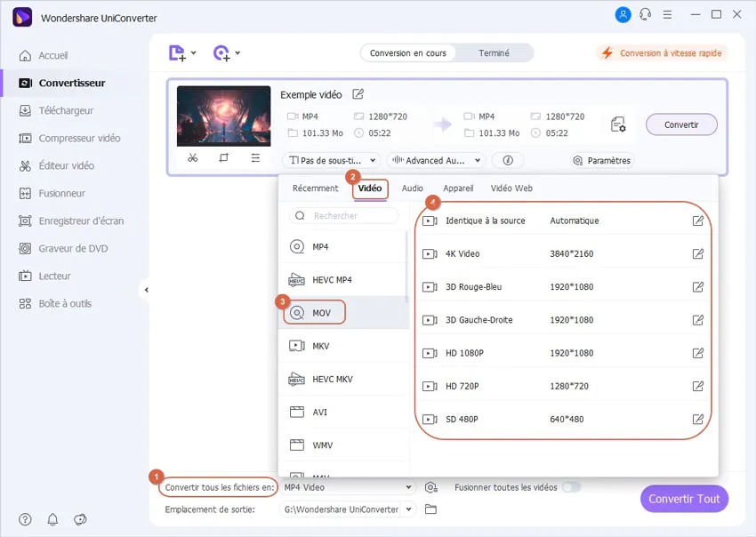
Task: Edit the HD 1080P preset settings
Action: click(x=697, y=353)
